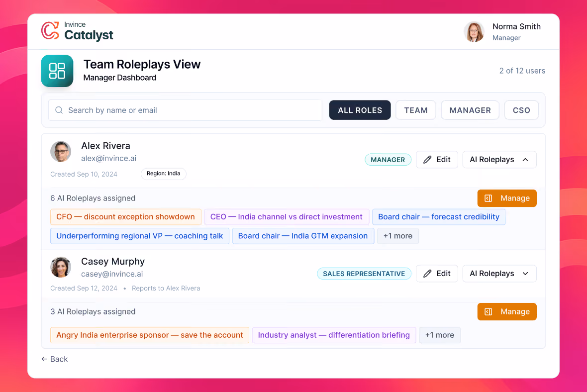Click the Invince Catalyst logo icon
This screenshot has width=587, height=392.
click(50, 31)
